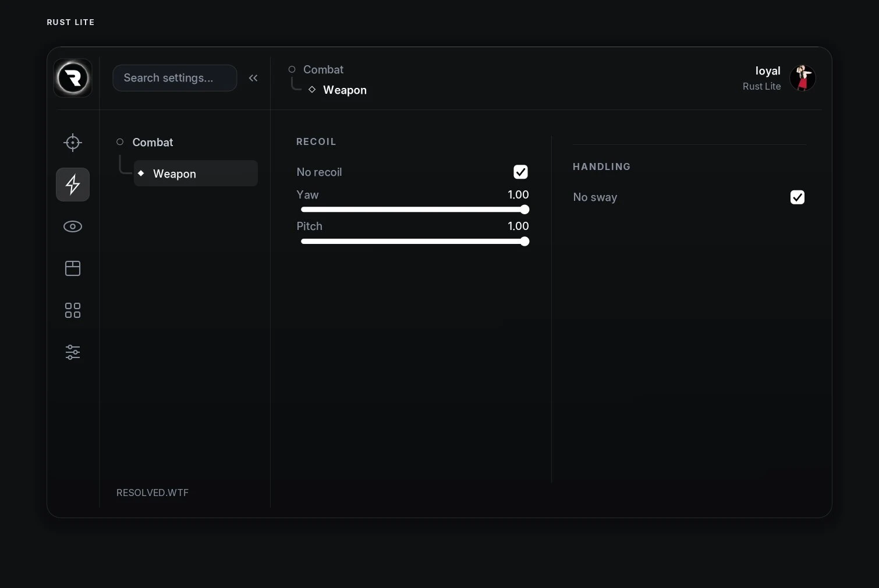This screenshot has height=588, width=879.
Task: Select Weapon in the sidebar tree
Action: [196, 173]
